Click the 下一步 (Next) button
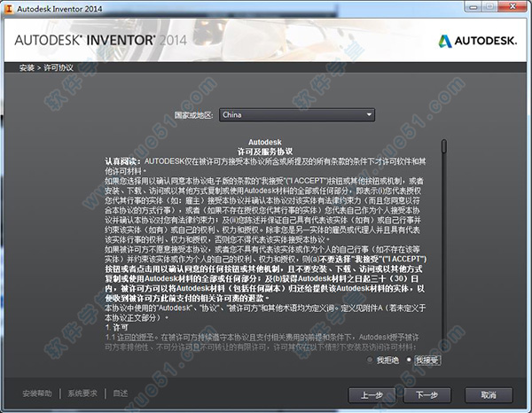532x413 pixels. click(426, 395)
